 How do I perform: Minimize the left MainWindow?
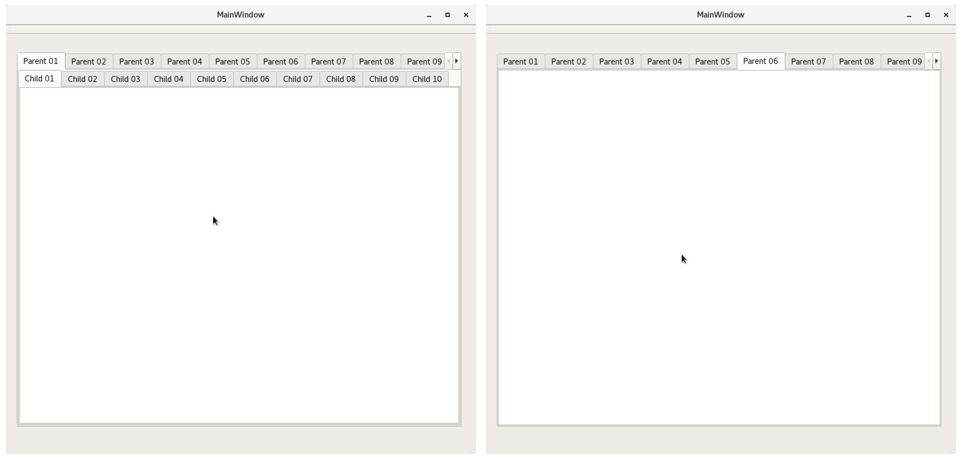429,15
